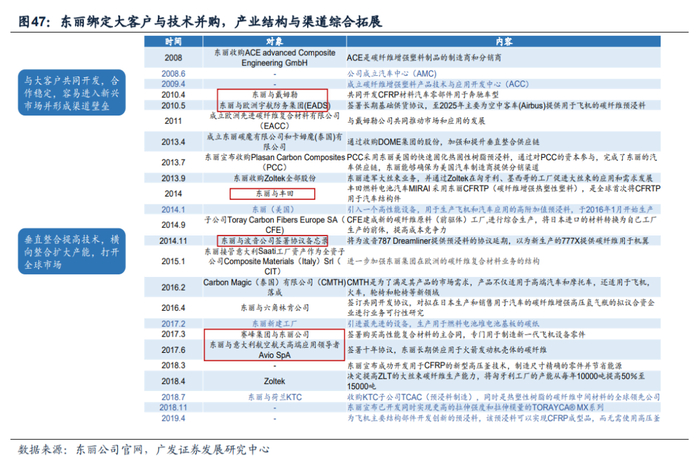
Task: Select the 2013.4 date cell
Action: [x=173, y=142]
